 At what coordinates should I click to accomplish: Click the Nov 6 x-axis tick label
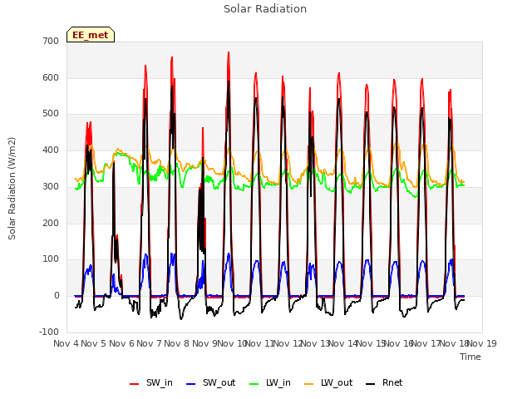click(121, 343)
